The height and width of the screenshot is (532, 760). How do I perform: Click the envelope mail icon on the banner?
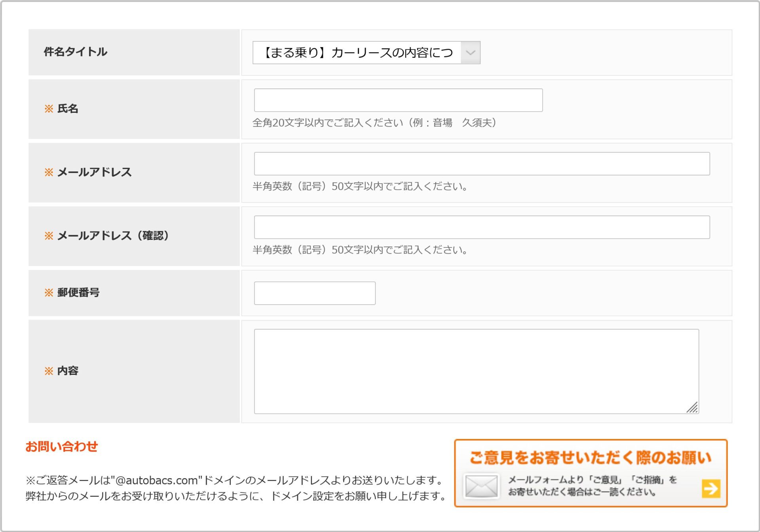click(481, 486)
